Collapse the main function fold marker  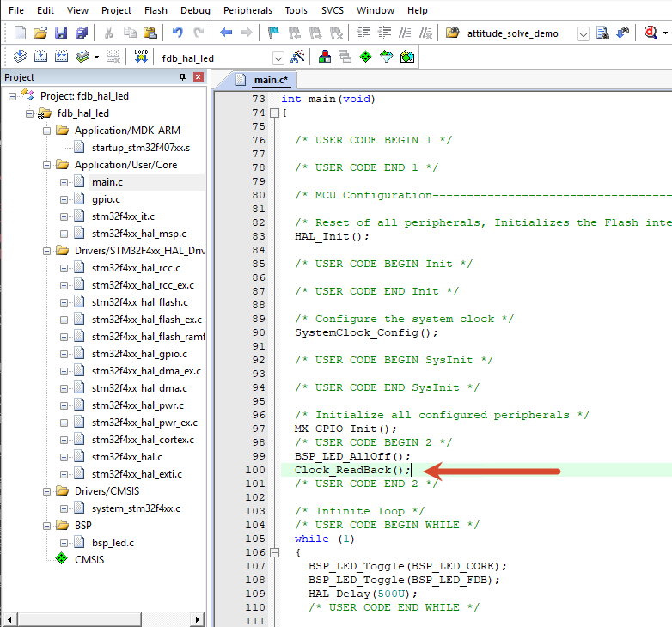(274, 113)
